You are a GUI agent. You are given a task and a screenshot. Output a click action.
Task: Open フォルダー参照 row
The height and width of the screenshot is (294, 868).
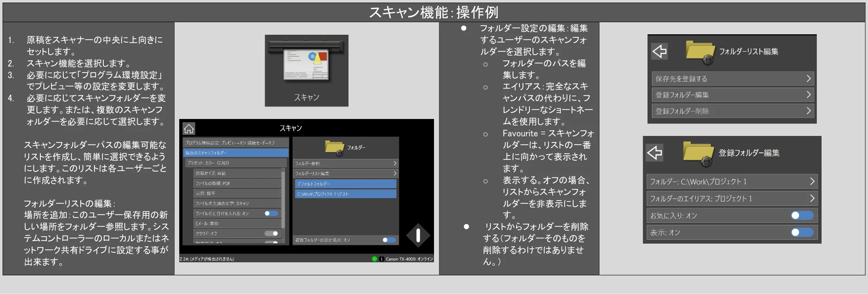tap(346, 163)
